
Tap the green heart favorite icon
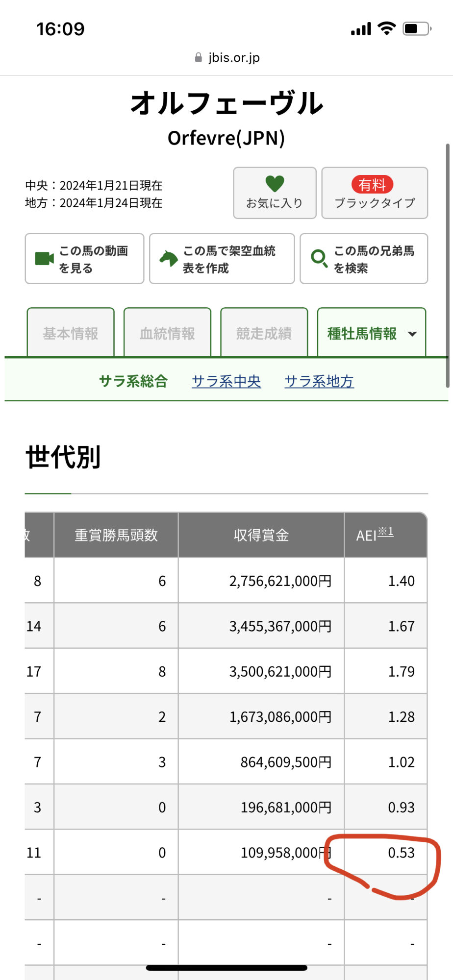pyautogui.click(x=275, y=184)
